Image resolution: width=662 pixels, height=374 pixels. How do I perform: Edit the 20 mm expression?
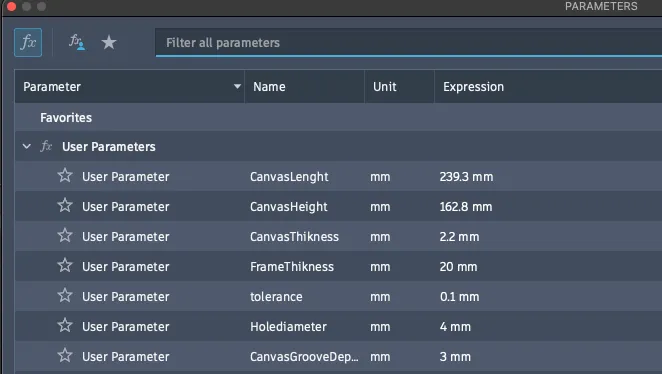pyautogui.click(x=459, y=266)
